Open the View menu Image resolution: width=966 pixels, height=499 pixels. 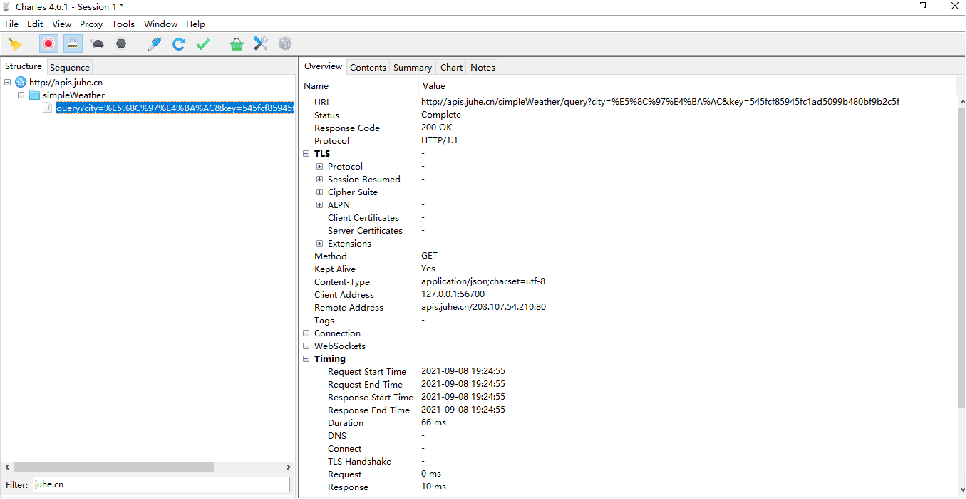coord(62,24)
